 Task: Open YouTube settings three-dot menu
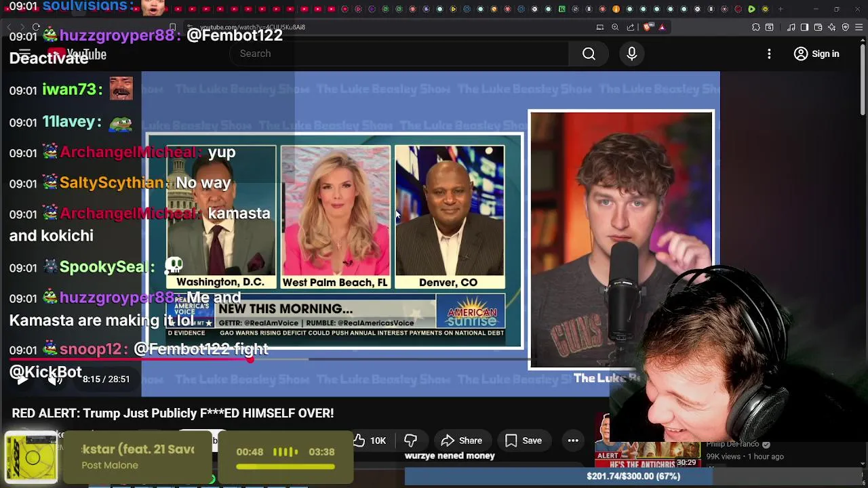(769, 54)
